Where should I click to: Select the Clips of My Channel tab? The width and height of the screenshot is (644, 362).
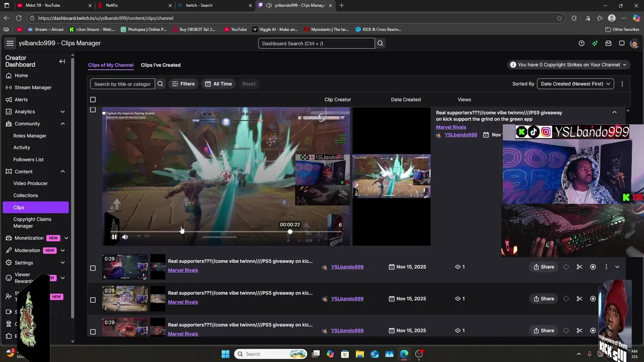coord(111,65)
